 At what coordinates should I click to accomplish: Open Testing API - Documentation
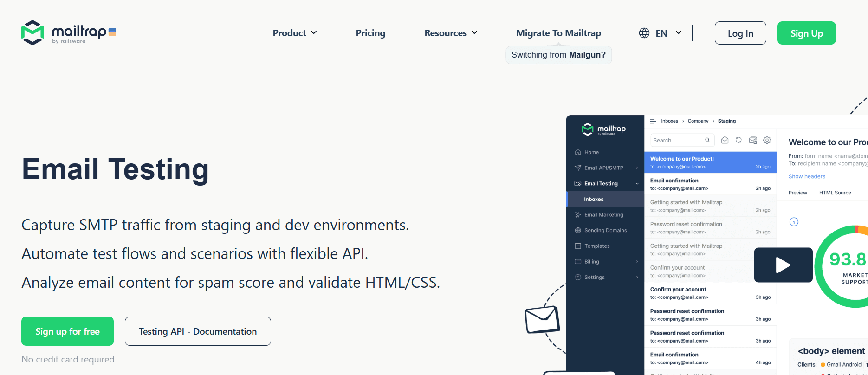coord(198,331)
